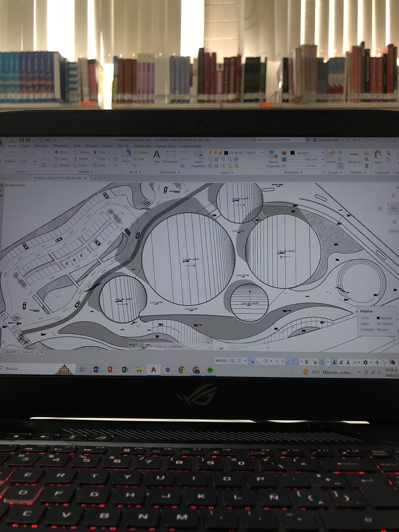
Task: Click TOP face on the ViewCube
Action: [393, 208]
